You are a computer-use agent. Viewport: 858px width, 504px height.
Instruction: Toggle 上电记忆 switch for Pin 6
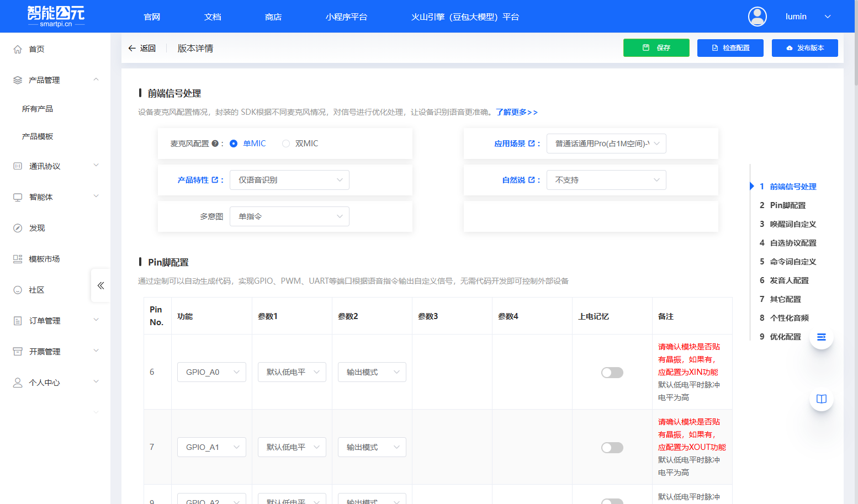click(612, 373)
